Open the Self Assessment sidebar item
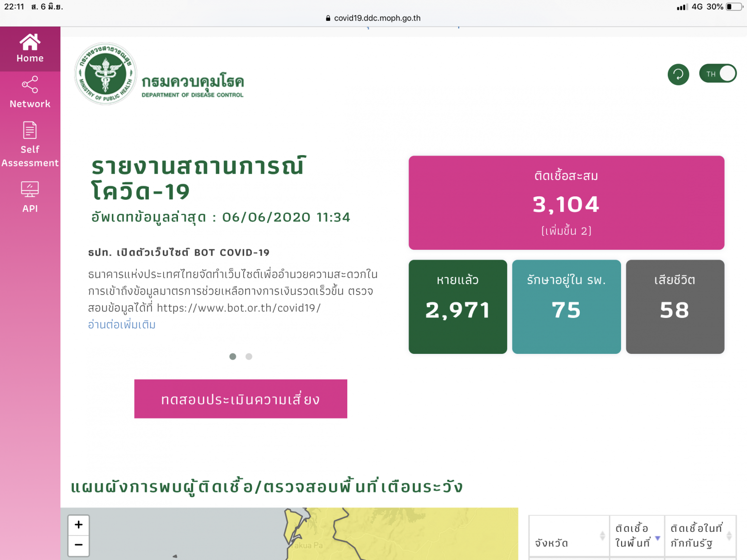Screen dimensions: 747x560 pyautogui.click(x=30, y=144)
